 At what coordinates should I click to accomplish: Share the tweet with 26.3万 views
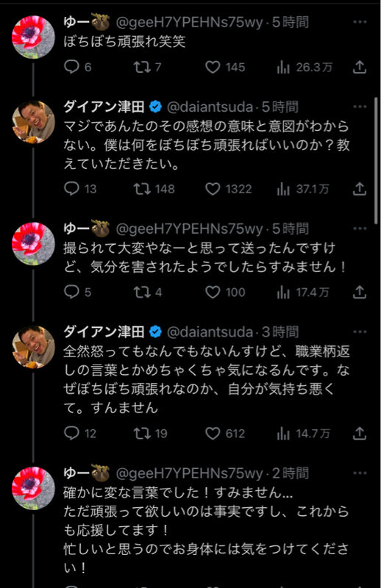[359, 67]
